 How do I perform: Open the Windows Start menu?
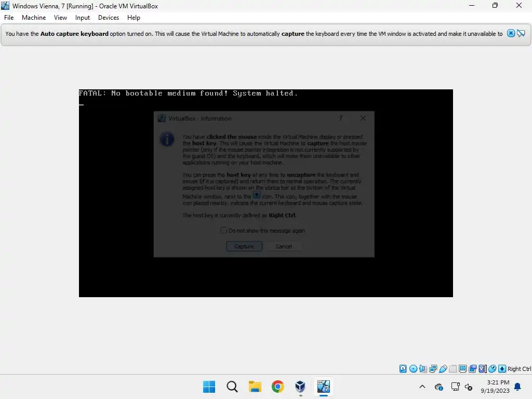[x=209, y=387]
